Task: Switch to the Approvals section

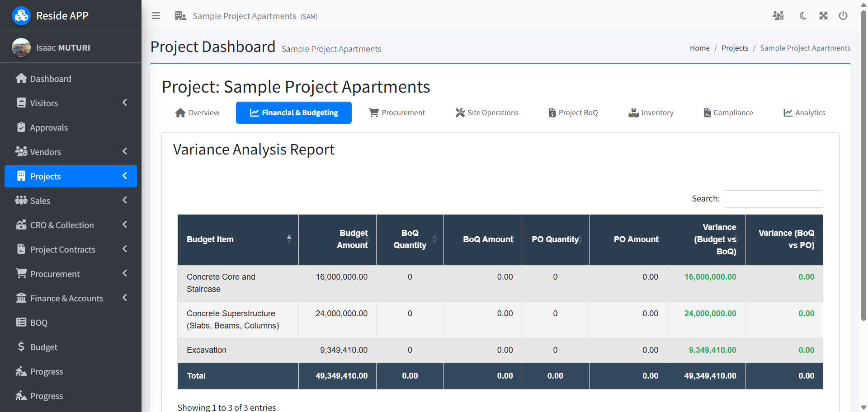Action: pos(48,127)
